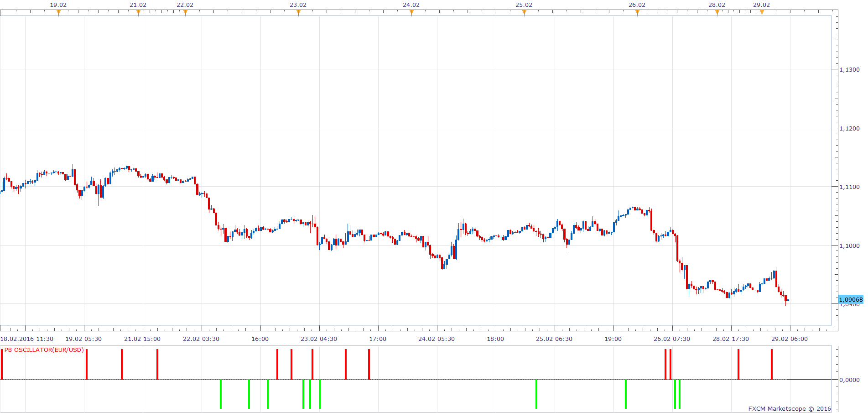Image resolution: width=868 pixels, height=413 pixels.
Task: Click the 1,1300 price axis label
Action: point(850,70)
